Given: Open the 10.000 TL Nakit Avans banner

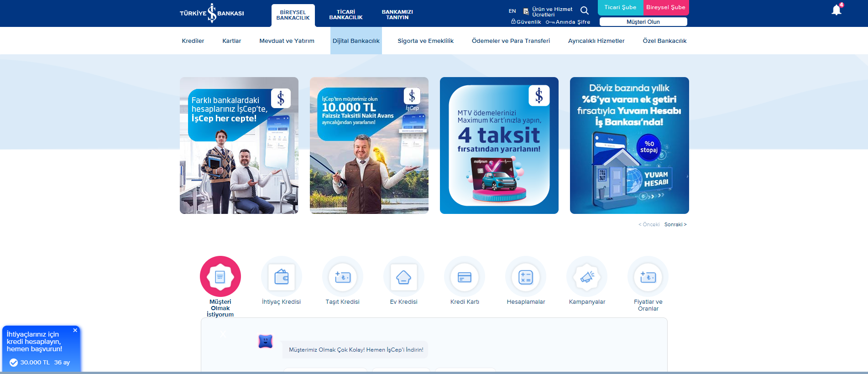Looking at the screenshot, I should 369,145.
